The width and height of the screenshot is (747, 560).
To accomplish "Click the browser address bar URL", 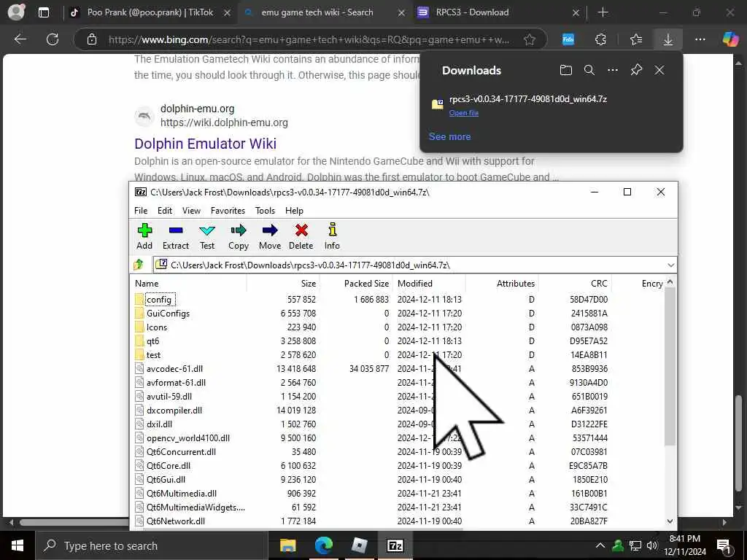I will 309,39.
